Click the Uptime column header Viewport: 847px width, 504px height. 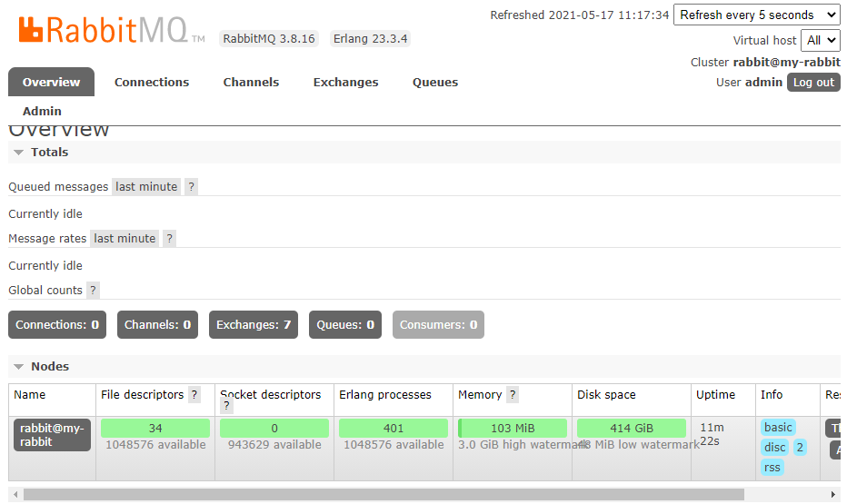point(715,394)
